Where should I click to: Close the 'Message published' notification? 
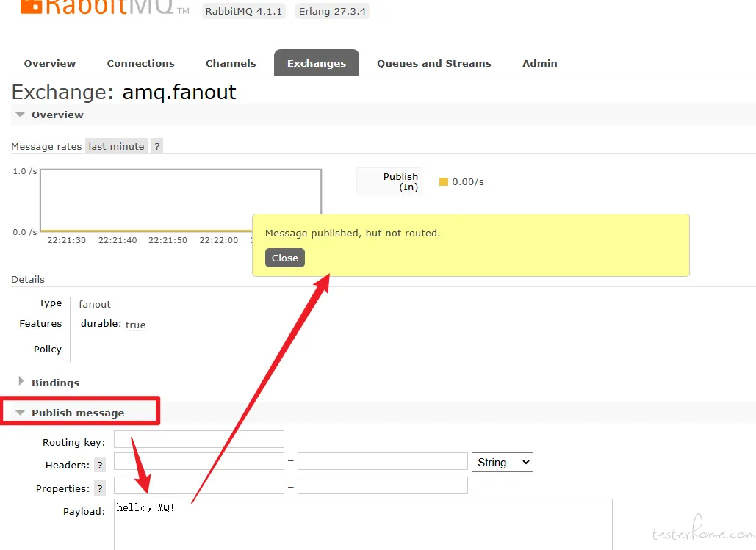coord(285,258)
